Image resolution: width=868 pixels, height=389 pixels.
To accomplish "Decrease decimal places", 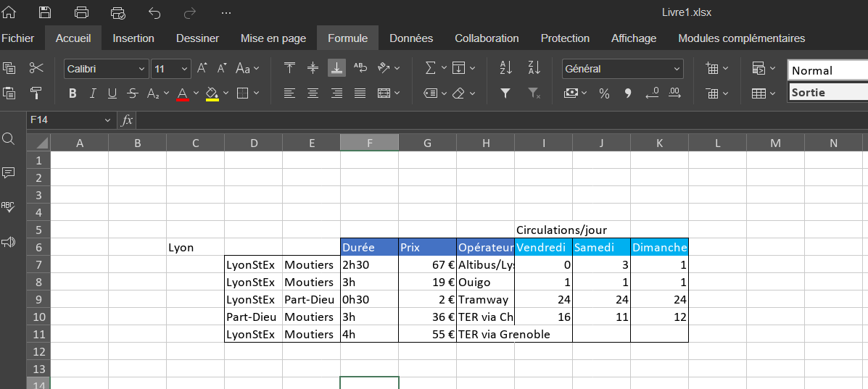I will pyautogui.click(x=652, y=93).
